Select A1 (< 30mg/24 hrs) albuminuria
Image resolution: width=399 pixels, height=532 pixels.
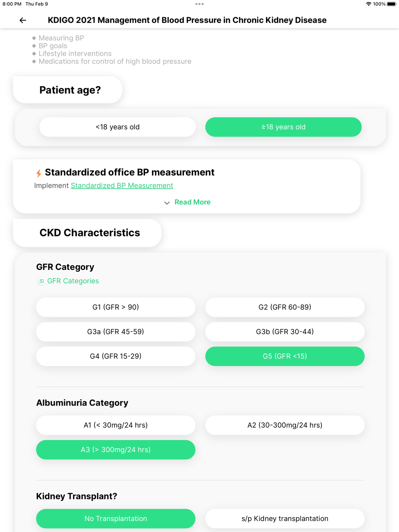tap(116, 425)
